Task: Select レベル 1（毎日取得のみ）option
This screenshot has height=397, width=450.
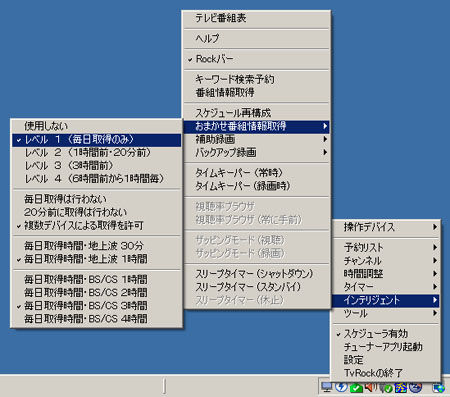Action: [x=97, y=140]
